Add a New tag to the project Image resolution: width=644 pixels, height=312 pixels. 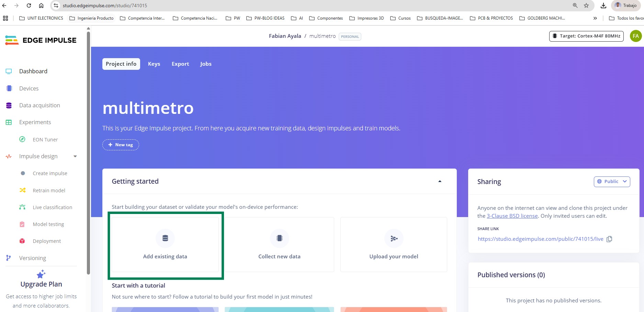tap(121, 145)
